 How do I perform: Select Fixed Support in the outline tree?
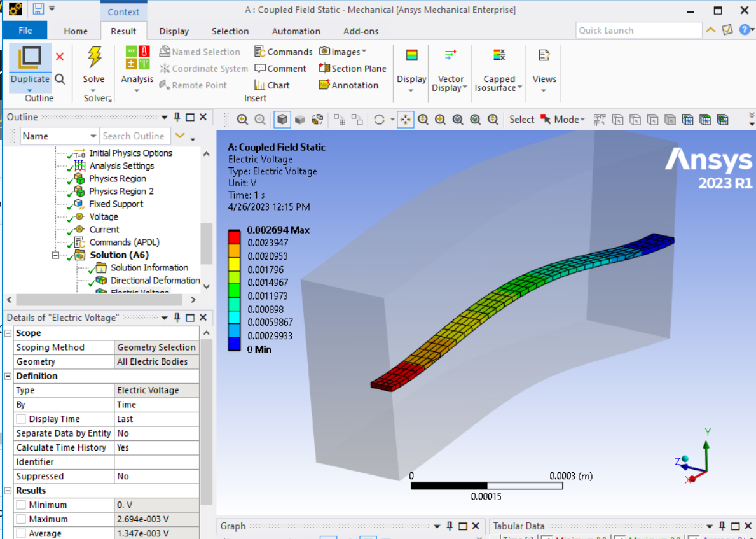(116, 204)
